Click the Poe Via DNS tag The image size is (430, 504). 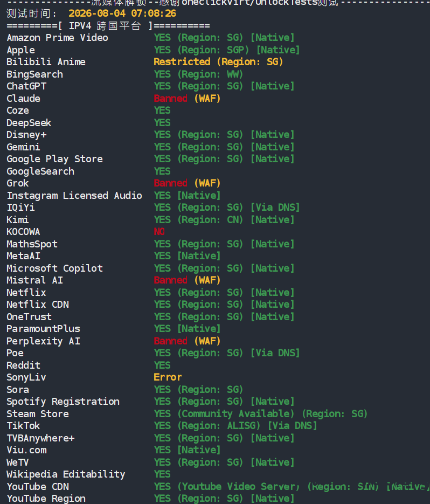pos(275,353)
